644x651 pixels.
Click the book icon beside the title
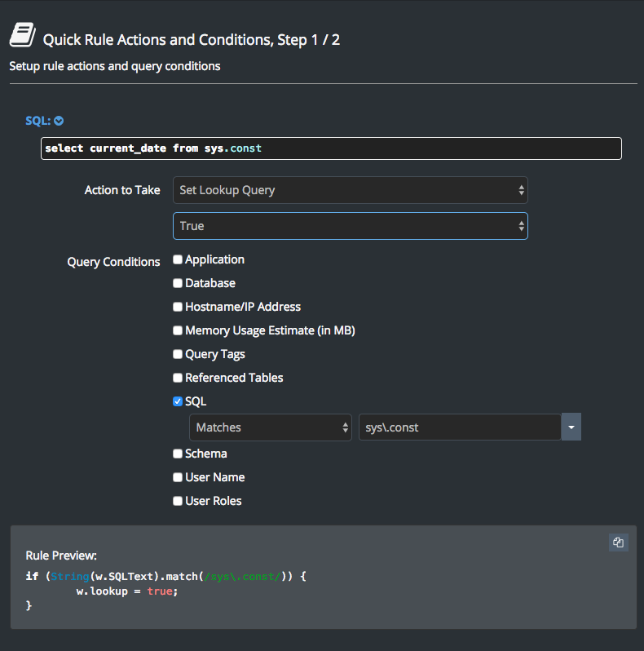coord(22,35)
